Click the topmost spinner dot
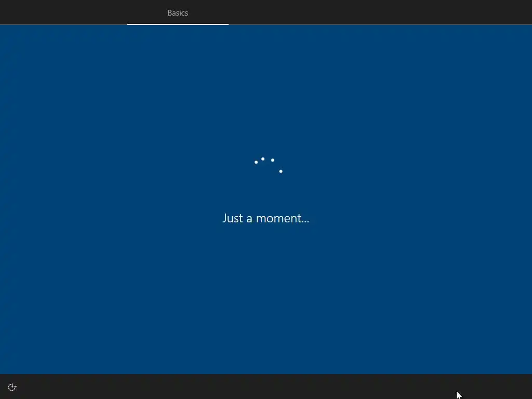532x399 pixels. pos(262,159)
